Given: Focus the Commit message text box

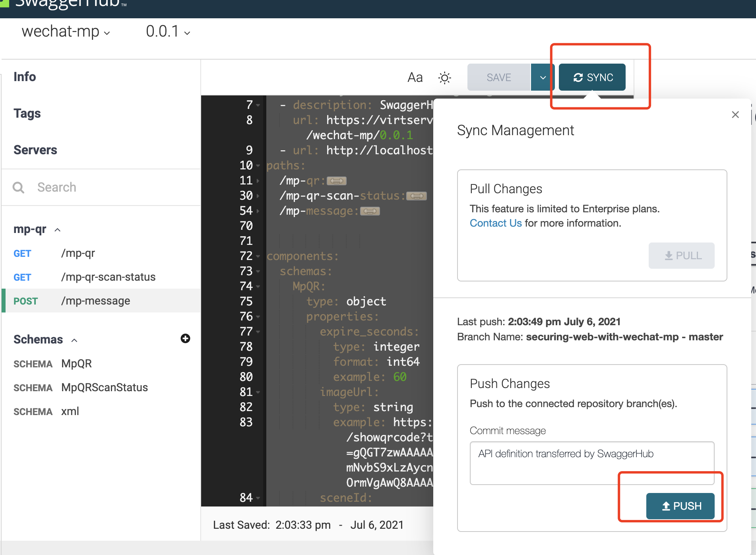Looking at the screenshot, I should (x=592, y=463).
